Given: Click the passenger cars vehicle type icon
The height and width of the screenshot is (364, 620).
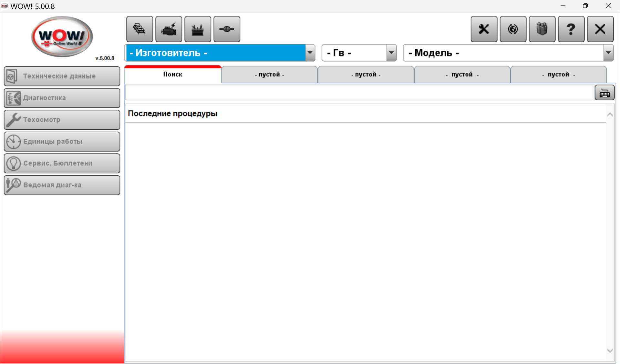Looking at the screenshot, I should 139,29.
